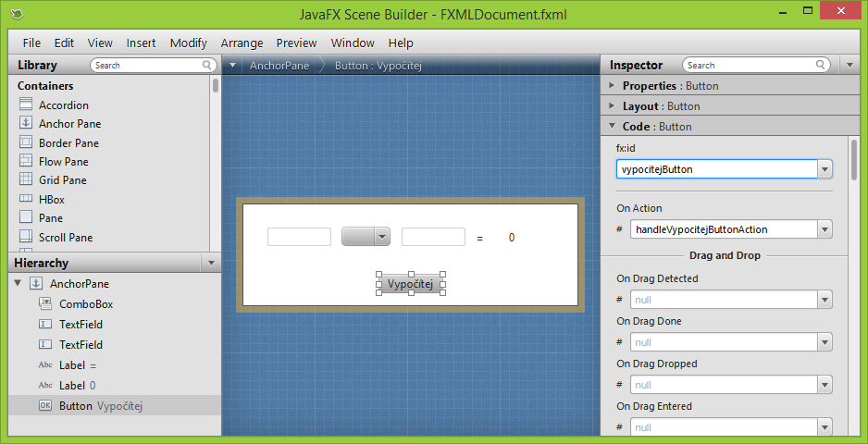The height and width of the screenshot is (444, 868).
Task: Click the On Drag Detected null field
Action: coord(724,300)
